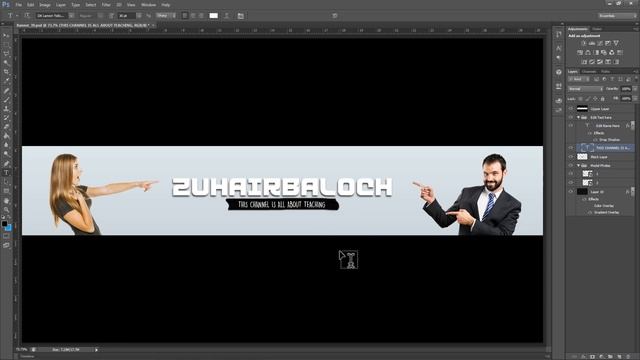Select the Rectangular Marquee tool

click(x=6, y=45)
